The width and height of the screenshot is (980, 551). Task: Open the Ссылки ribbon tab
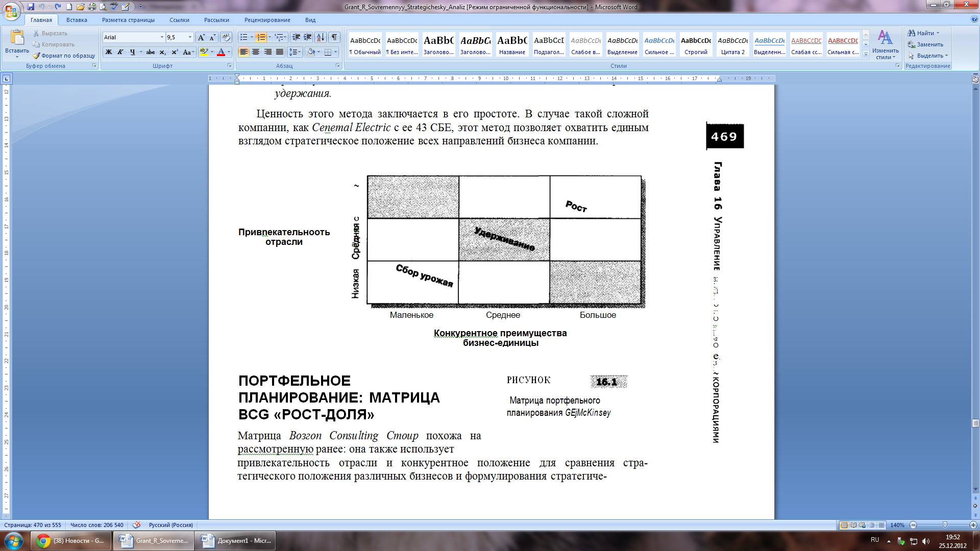pyautogui.click(x=179, y=20)
